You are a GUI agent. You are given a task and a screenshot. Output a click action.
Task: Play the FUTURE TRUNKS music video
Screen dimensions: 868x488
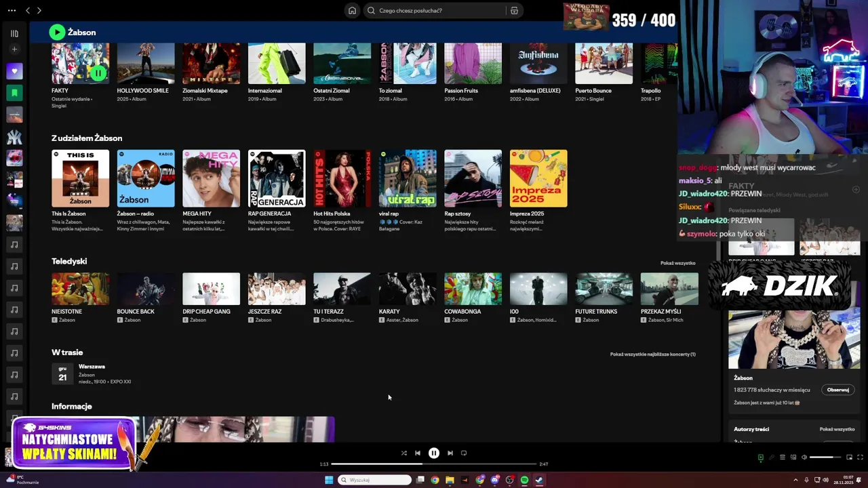click(604, 289)
